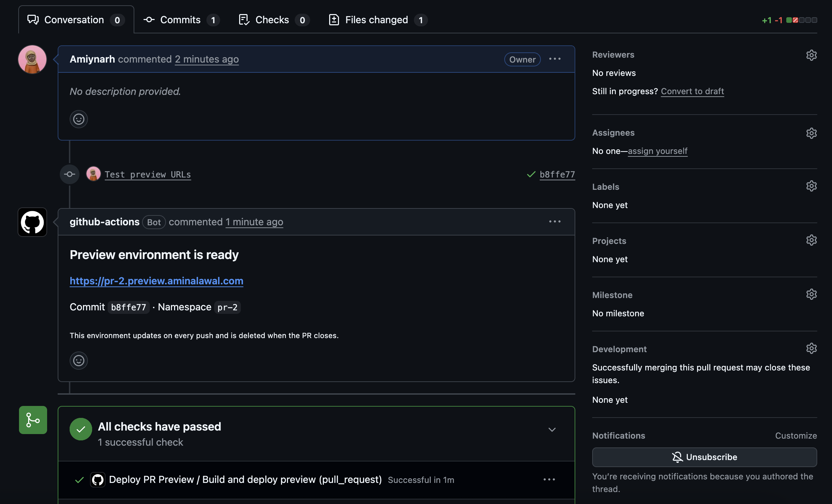Screen dimensions: 832x504
Task: Click Amiynarh's large avatar image
Action: tap(32, 59)
